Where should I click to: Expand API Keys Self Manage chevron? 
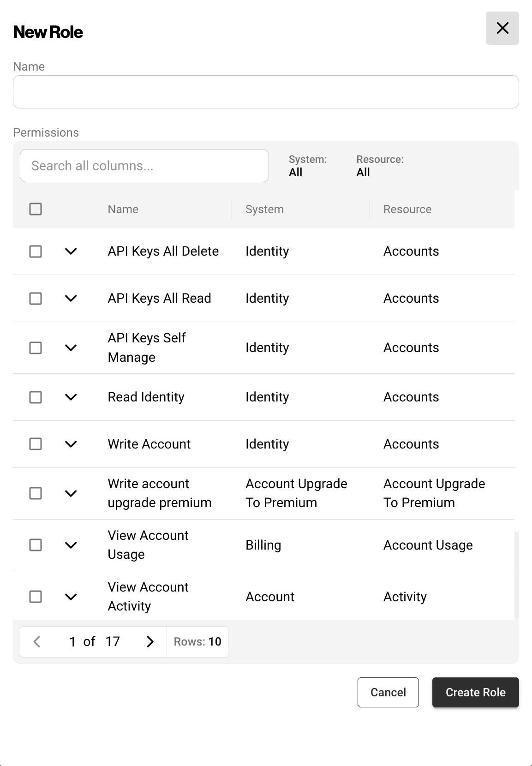pyautogui.click(x=71, y=347)
